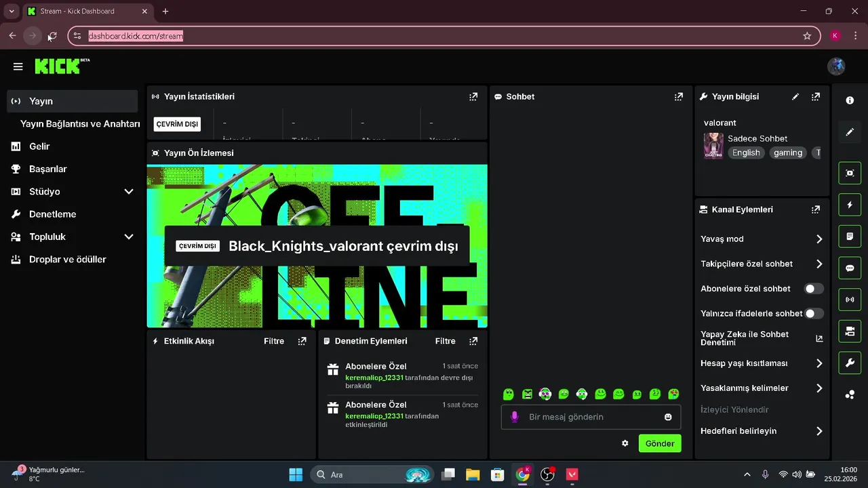Pop out the Yayın İstatistikleri panel
This screenshot has width=868, height=488.
pyautogui.click(x=473, y=97)
